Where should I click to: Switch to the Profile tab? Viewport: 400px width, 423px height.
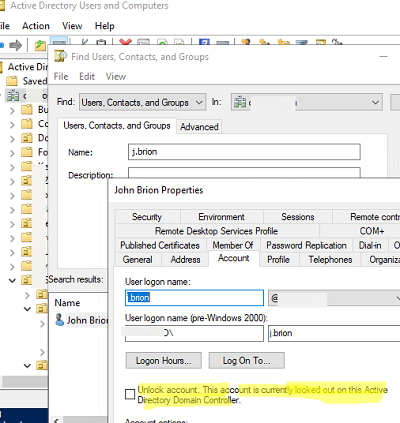click(278, 260)
